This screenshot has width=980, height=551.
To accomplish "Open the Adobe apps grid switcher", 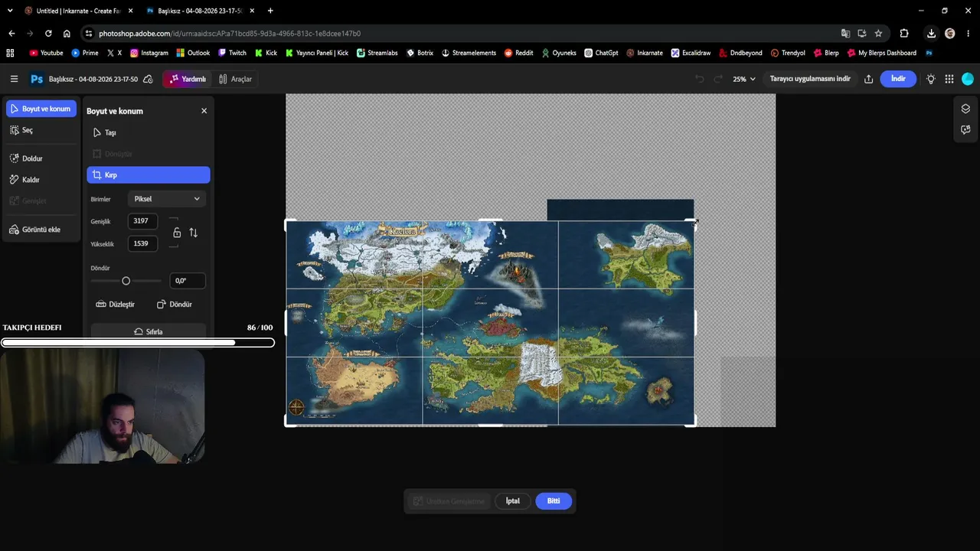I will [x=949, y=79].
